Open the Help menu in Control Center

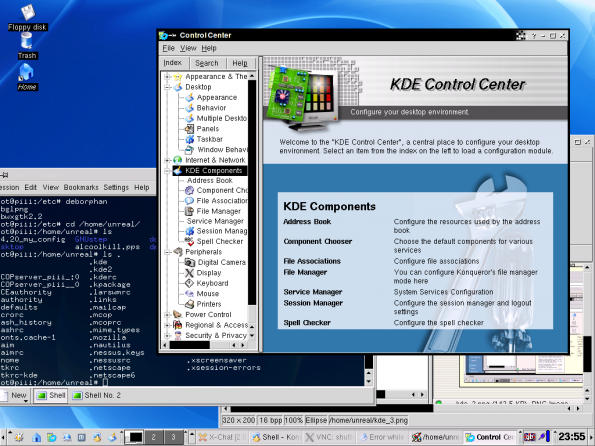point(209,48)
